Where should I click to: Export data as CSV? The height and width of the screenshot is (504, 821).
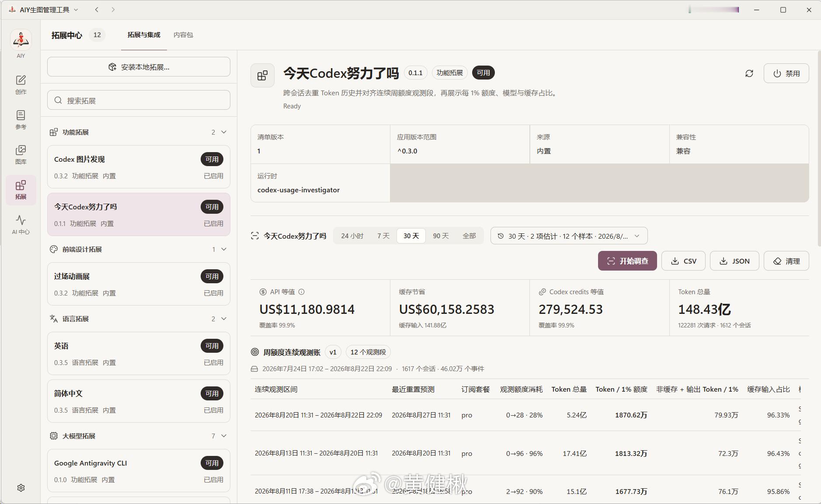(x=683, y=261)
